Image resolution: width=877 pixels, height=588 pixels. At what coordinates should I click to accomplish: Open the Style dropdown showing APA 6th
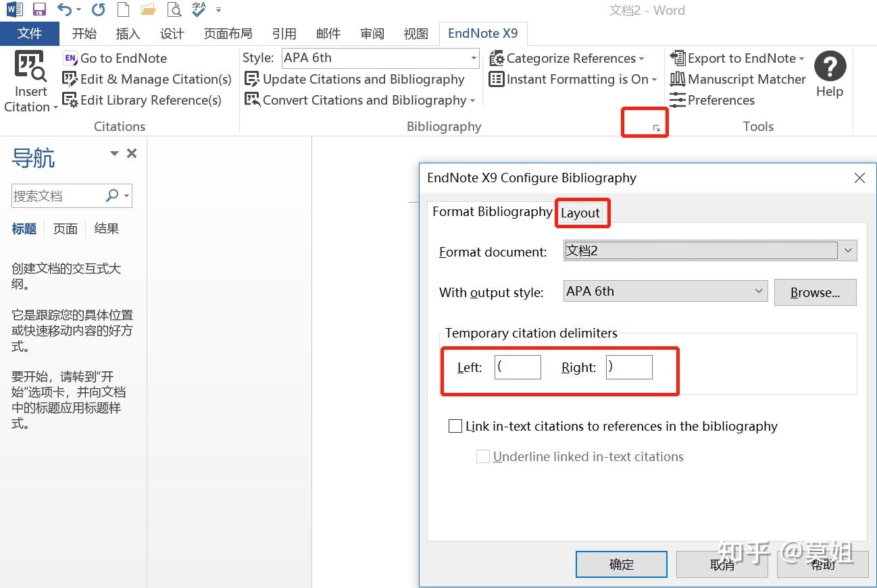coord(380,58)
